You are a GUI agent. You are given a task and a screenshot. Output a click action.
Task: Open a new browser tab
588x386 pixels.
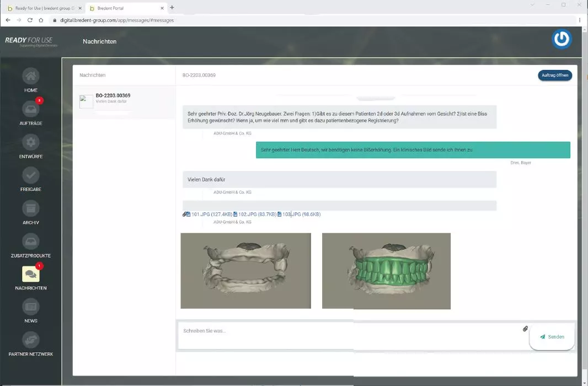tap(172, 8)
